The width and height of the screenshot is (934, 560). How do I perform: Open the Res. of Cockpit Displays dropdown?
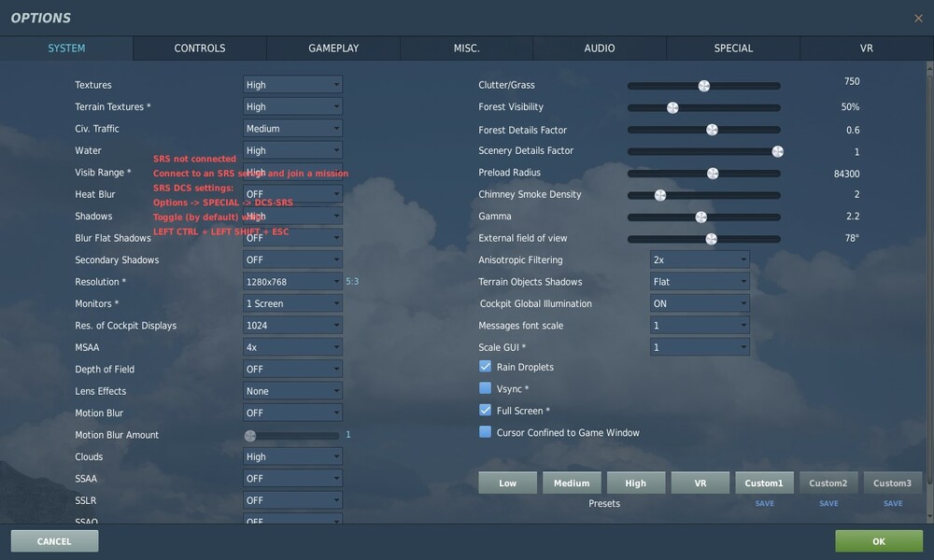pos(292,326)
